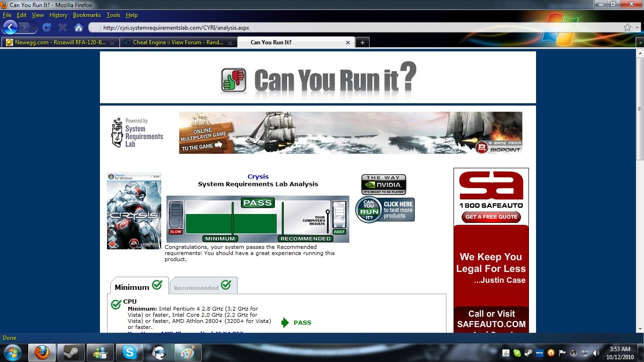Click the 'System Requirements Lab Analysis' heading
The image size is (644, 362).
(258, 184)
